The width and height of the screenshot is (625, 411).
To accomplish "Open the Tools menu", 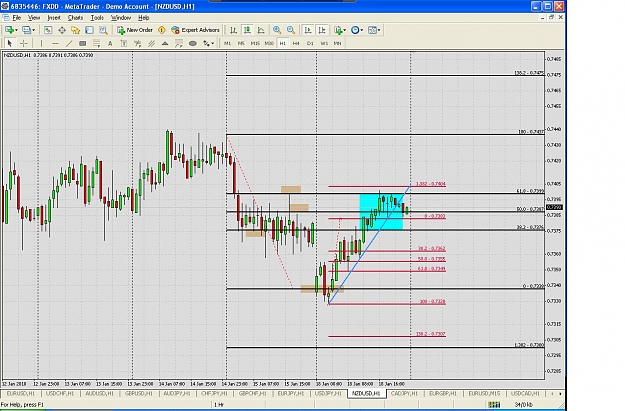I will click(97, 18).
